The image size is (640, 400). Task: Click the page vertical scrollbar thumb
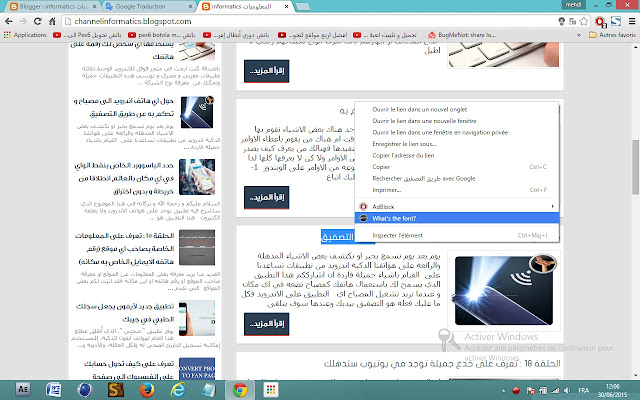pyautogui.click(x=636, y=167)
